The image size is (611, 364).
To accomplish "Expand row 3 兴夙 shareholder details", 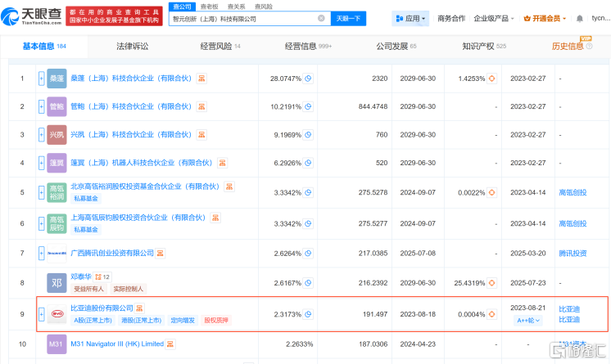I will [41, 135].
